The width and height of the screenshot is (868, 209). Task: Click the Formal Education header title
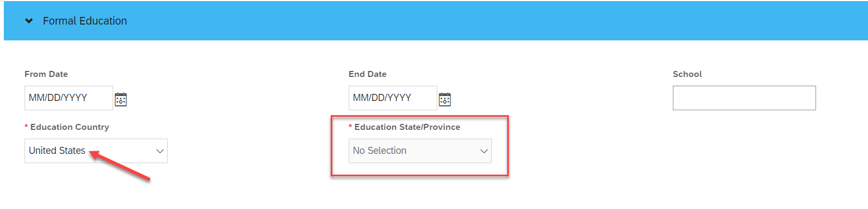[x=85, y=21]
